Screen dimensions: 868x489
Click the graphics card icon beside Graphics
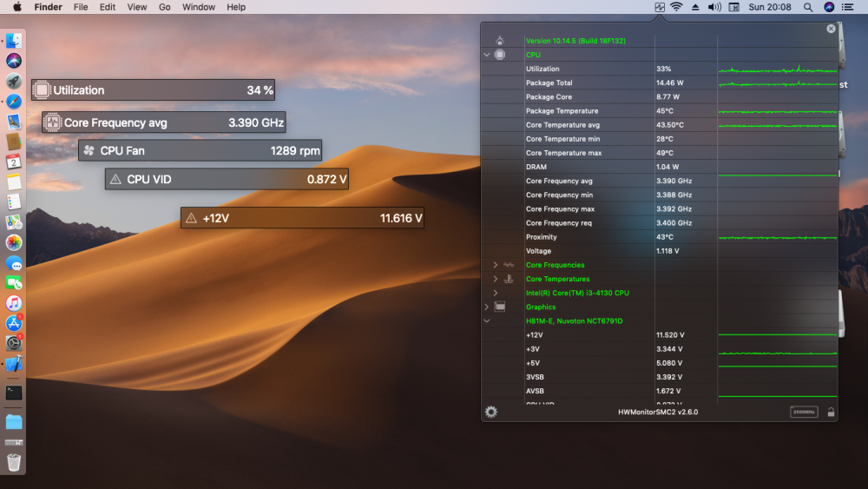coord(500,307)
